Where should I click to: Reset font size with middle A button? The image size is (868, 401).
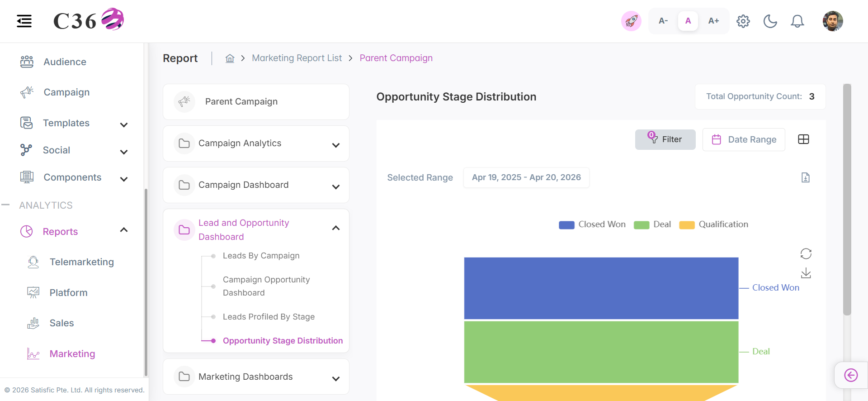click(688, 21)
